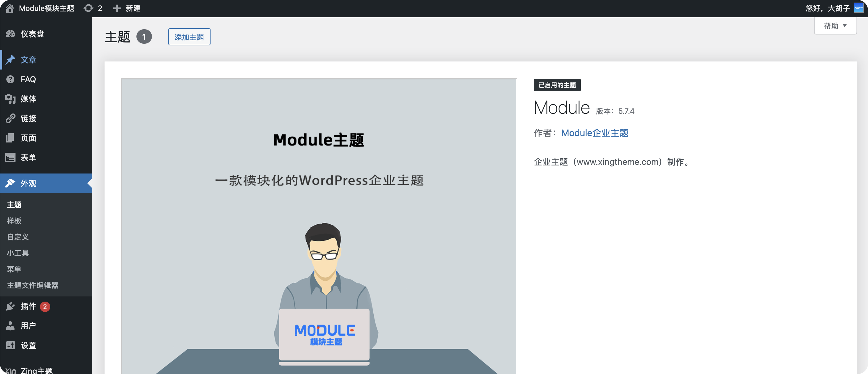
Task: Open the Users person icon
Action: [10, 326]
